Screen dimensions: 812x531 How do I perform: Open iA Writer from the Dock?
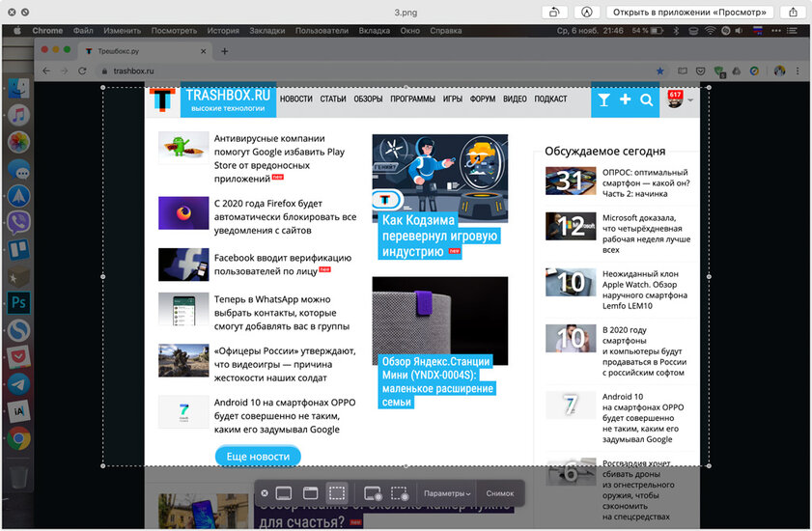click(18, 411)
